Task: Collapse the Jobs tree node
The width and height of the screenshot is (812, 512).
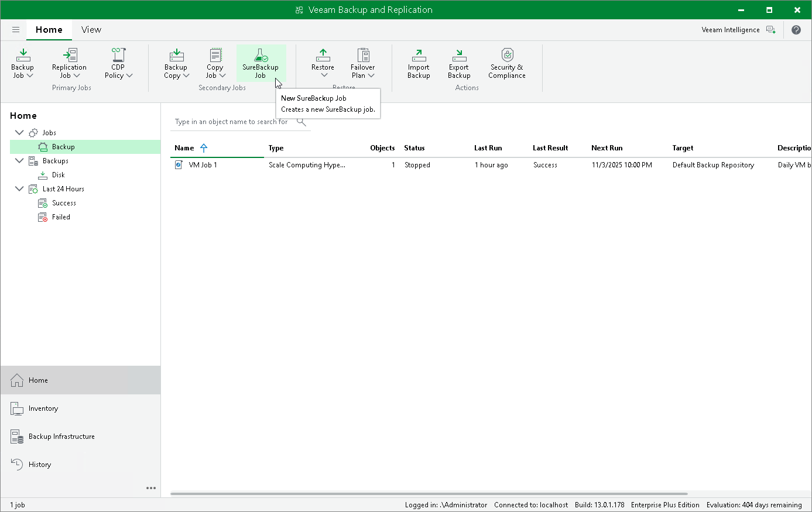Action: [x=19, y=133]
